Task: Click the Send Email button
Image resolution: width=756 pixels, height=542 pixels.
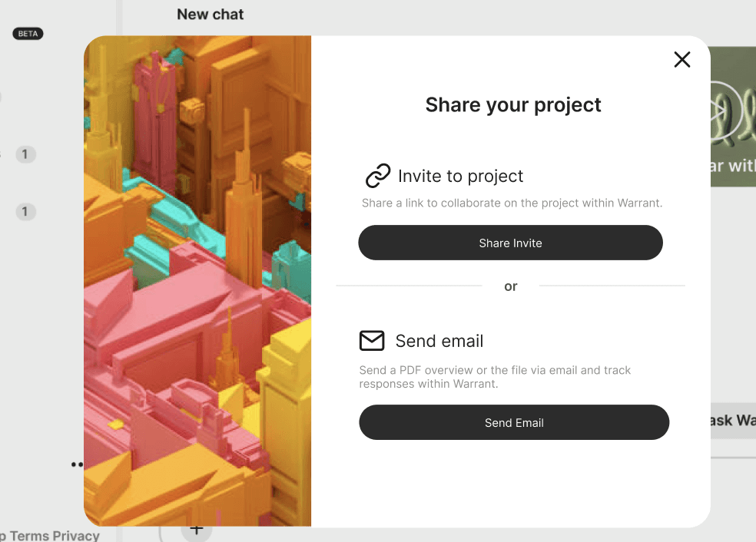Action: coord(514,422)
